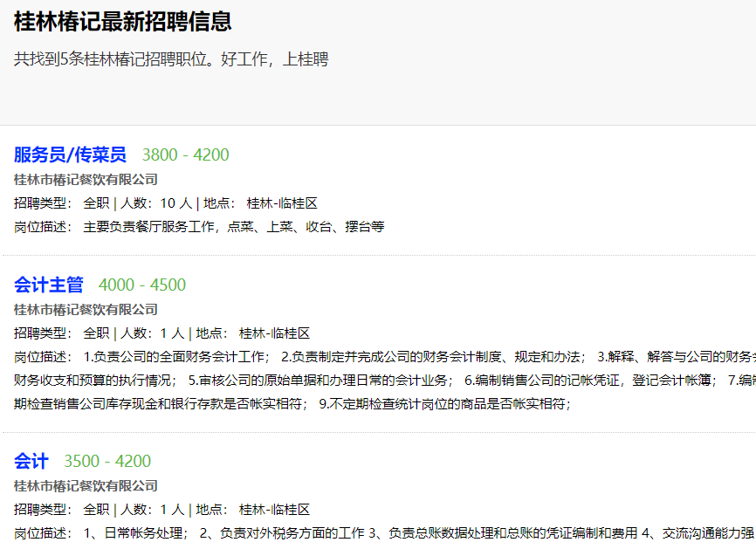Image resolution: width=756 pixels, height=549 pixels.
Task: Select the 3800 - 4200 salary range
Action: click(x=185, y=154)
